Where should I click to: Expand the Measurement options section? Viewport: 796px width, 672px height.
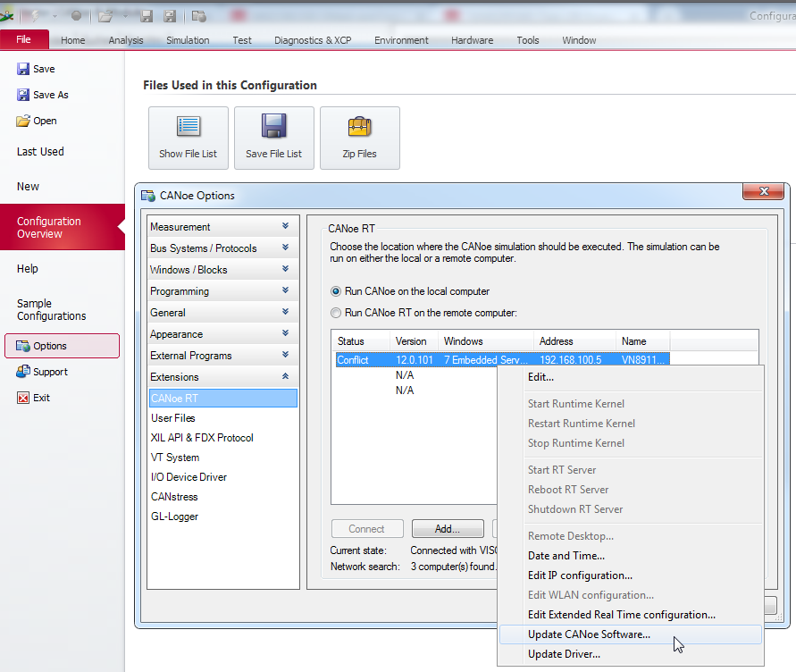pos(285,227)
